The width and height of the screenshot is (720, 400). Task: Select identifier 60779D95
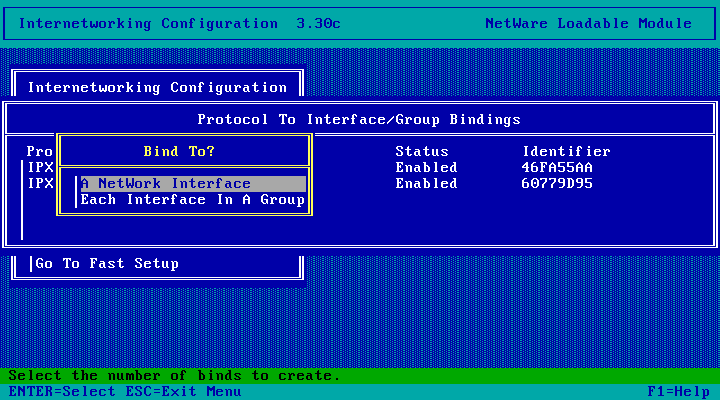(557, 184)
